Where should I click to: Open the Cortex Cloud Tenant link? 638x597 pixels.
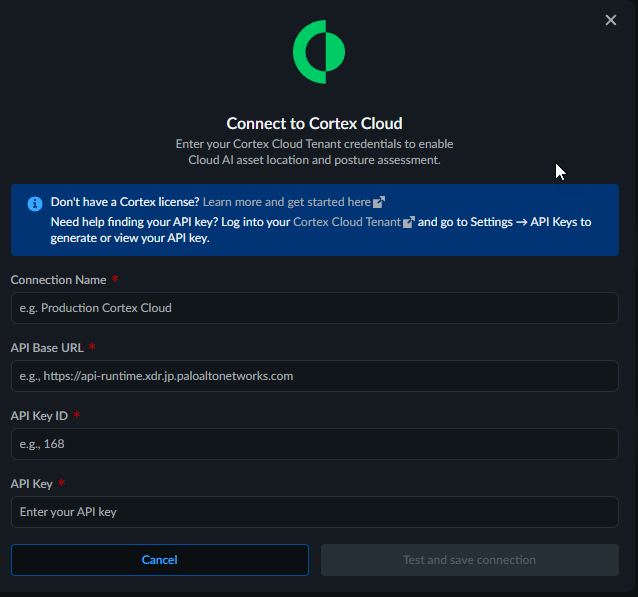[347, 222]
